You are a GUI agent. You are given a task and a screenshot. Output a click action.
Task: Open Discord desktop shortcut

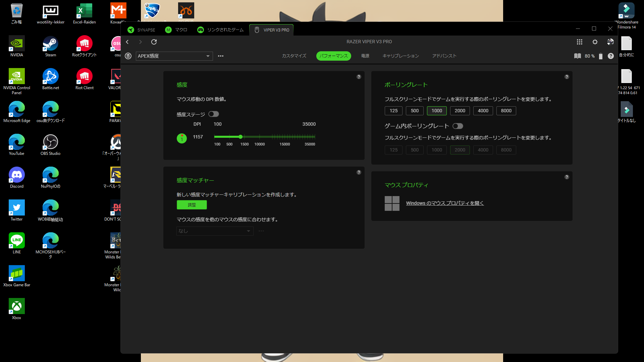(17, 178)
